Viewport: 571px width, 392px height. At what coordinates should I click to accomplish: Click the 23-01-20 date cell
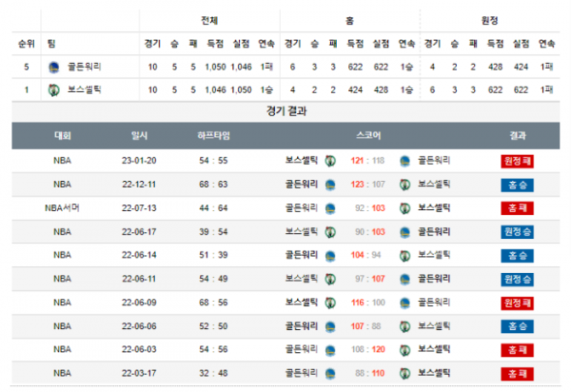tap(139, 161)
